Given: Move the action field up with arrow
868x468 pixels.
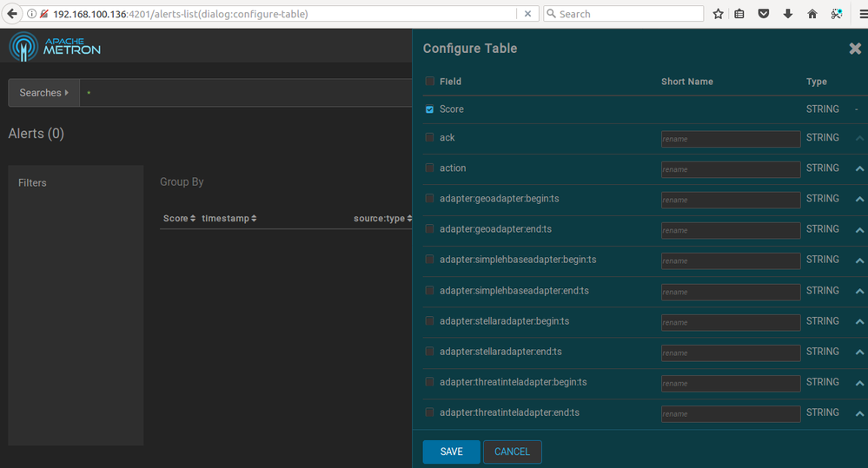Looking at the screenshot, I should 859,168.
